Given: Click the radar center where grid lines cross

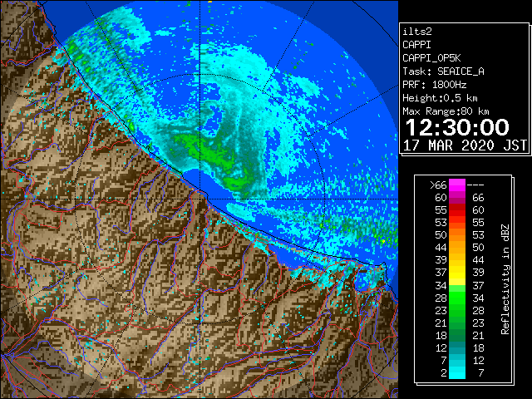Looking at the screenshot, I should coord(199,199).
